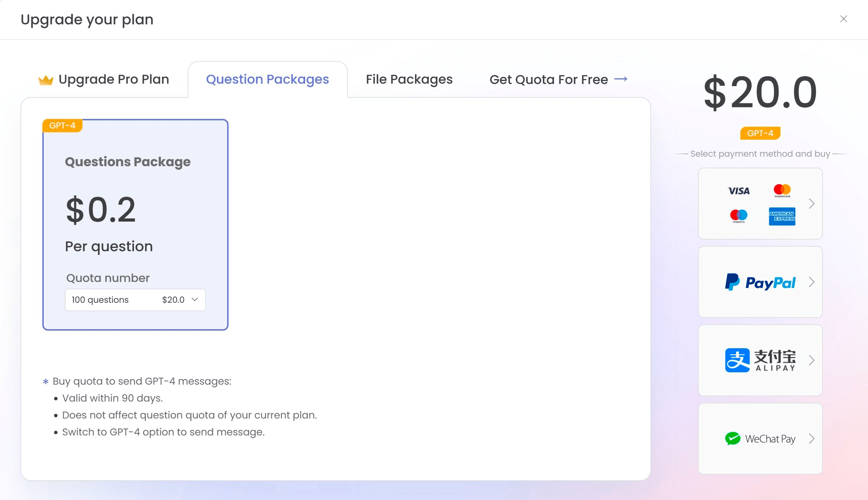
Task: Select the Question Packages tab
Action: (x=267, y=79)
